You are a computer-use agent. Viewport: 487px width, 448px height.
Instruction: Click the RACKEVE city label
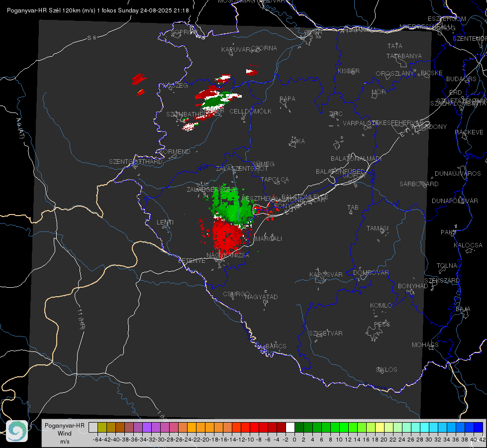(469, 132)
